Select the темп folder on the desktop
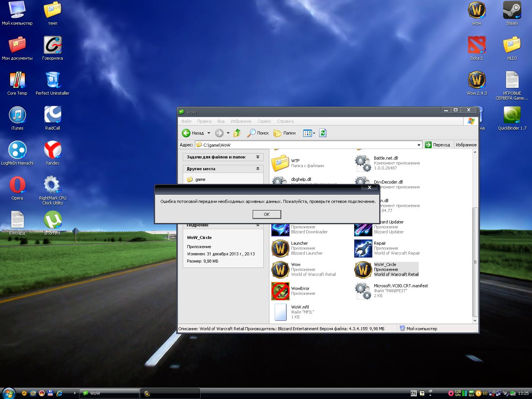Viewport: 532px width, 399px height. point(52,13)
